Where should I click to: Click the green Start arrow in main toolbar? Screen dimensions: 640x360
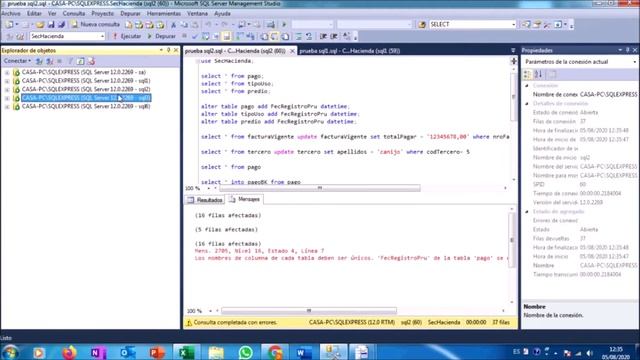(284, 24)
